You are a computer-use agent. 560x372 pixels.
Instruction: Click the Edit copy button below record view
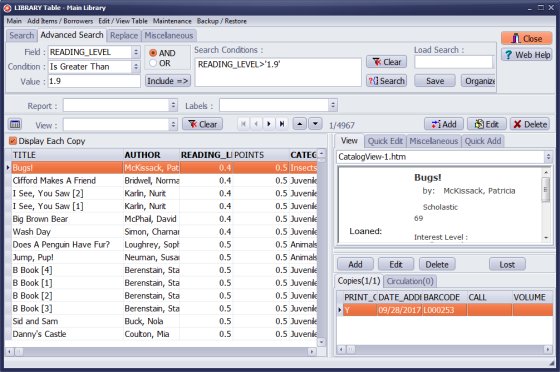tap(396, 264)
